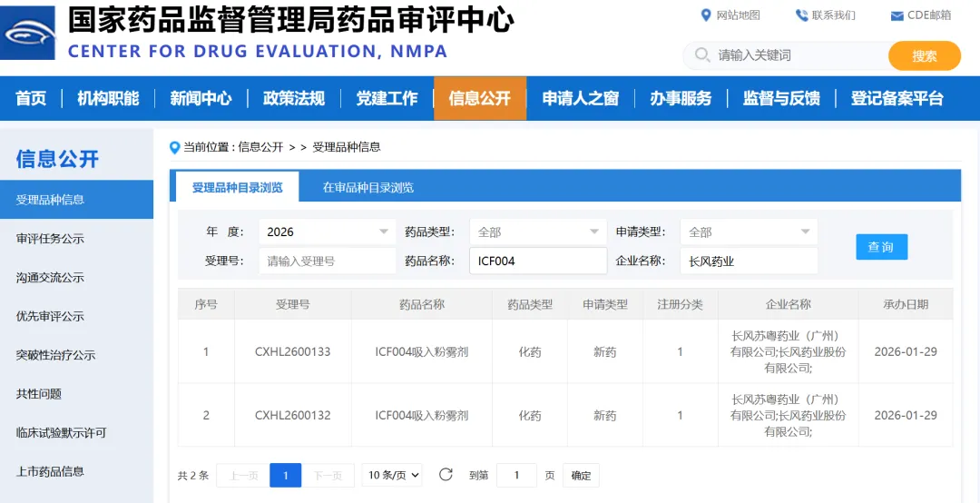
Task: Open 优先审评公示 in the sidebar
Action: 50,316
